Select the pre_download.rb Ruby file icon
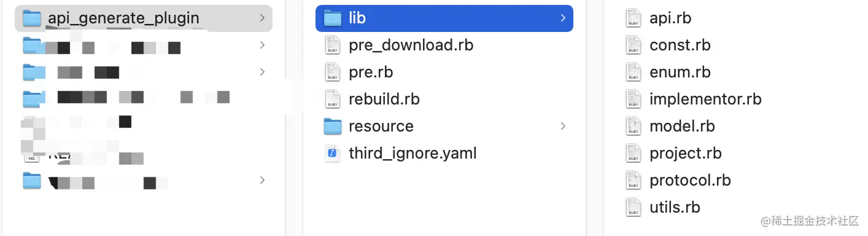This screenshot has width=868, height=236. 332,45
